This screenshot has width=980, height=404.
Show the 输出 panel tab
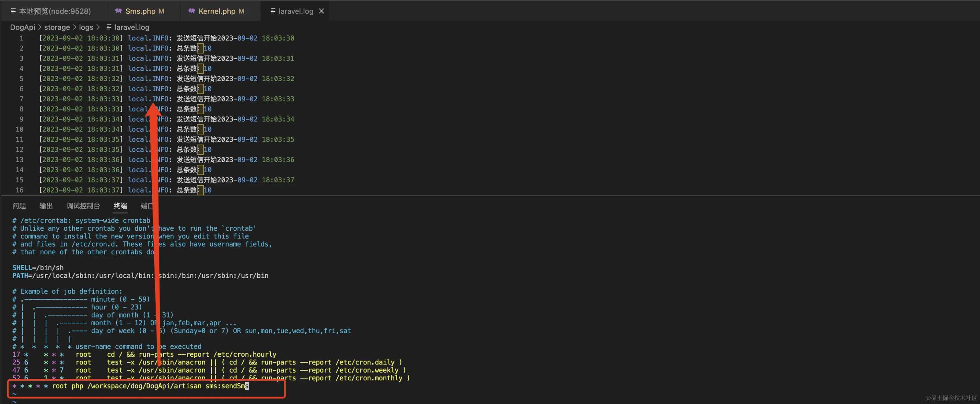pyautogui.click(x=46, y=206)
